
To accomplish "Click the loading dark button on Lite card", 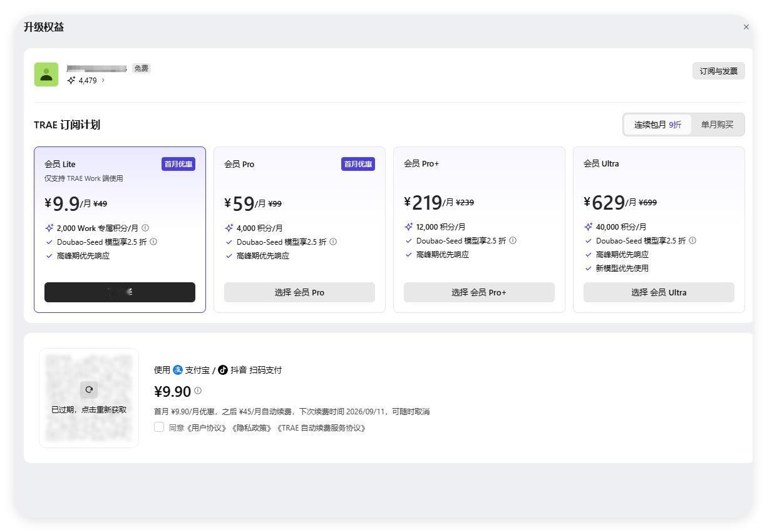I will (x=120, y=292).
